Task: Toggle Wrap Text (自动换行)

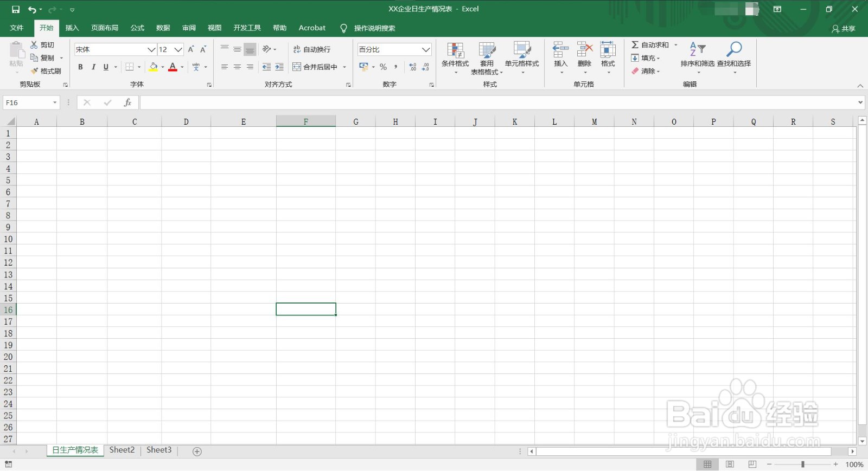Action: (312, 49)
